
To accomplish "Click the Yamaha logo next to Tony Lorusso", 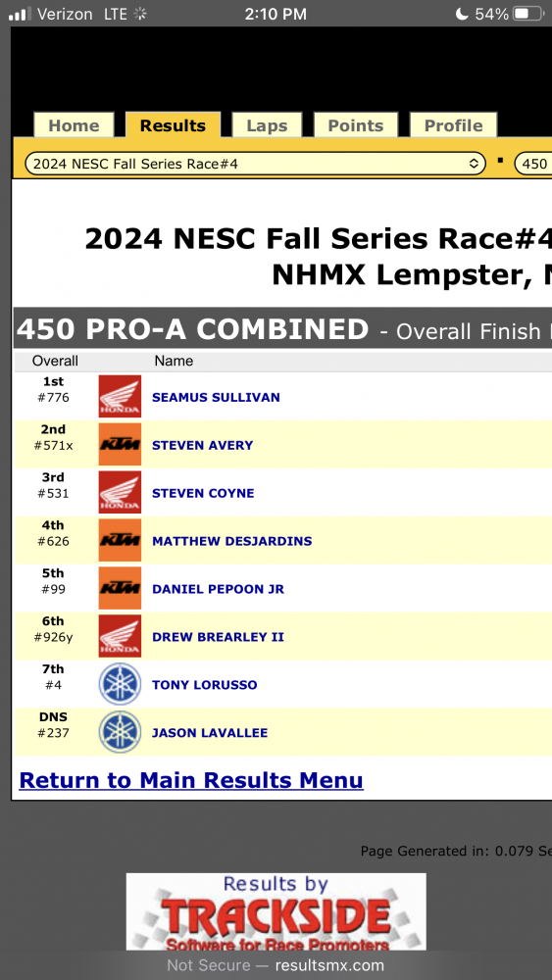I will coord(120,684).
